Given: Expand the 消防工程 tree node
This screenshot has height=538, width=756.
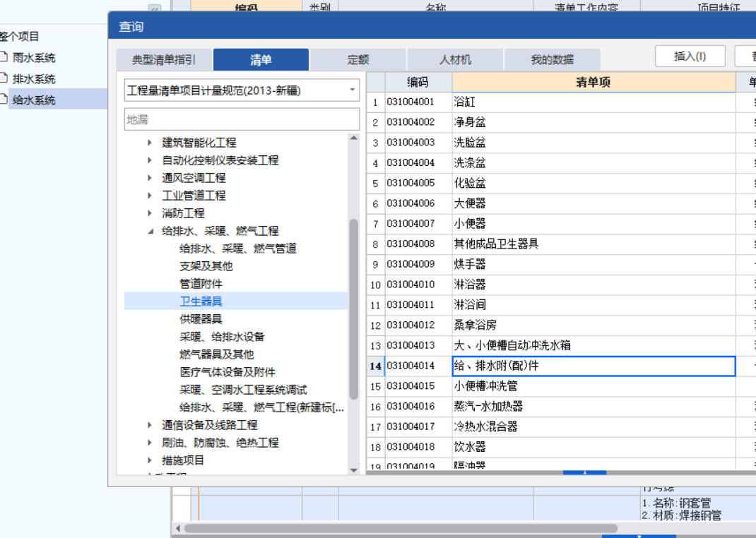Looking at the screenshot, I should [x=149, y=213].
